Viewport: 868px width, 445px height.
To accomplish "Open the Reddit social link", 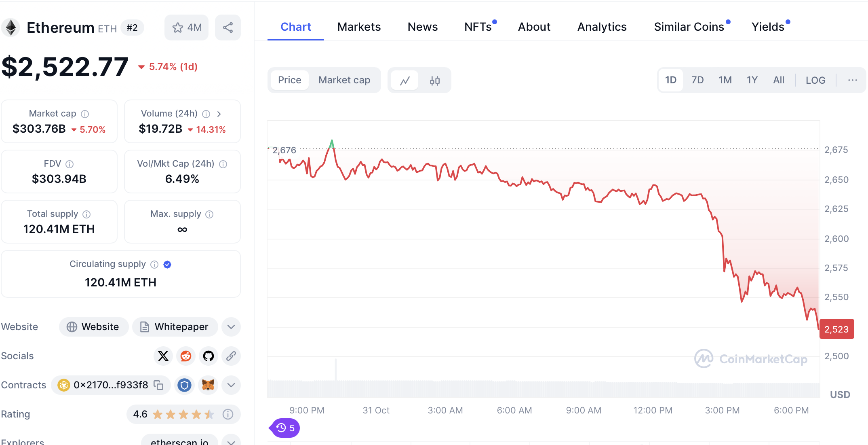I will click(x=186, y=356).
